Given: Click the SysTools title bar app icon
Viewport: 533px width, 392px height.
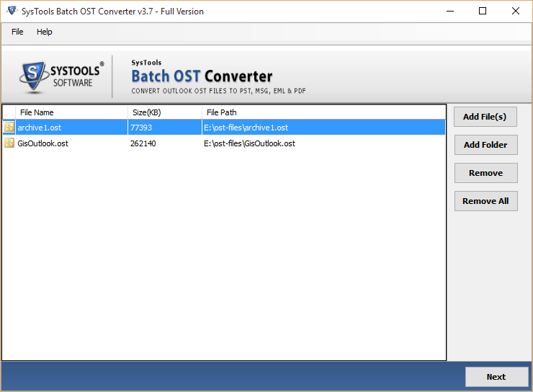Looking at the screenshot, I should pyautogui.click(x=12, y=11).
